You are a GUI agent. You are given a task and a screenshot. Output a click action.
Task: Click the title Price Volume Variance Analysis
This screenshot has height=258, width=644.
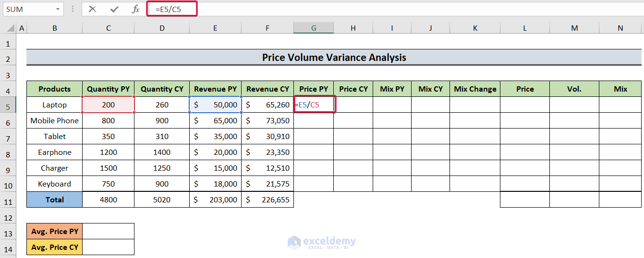334,58
